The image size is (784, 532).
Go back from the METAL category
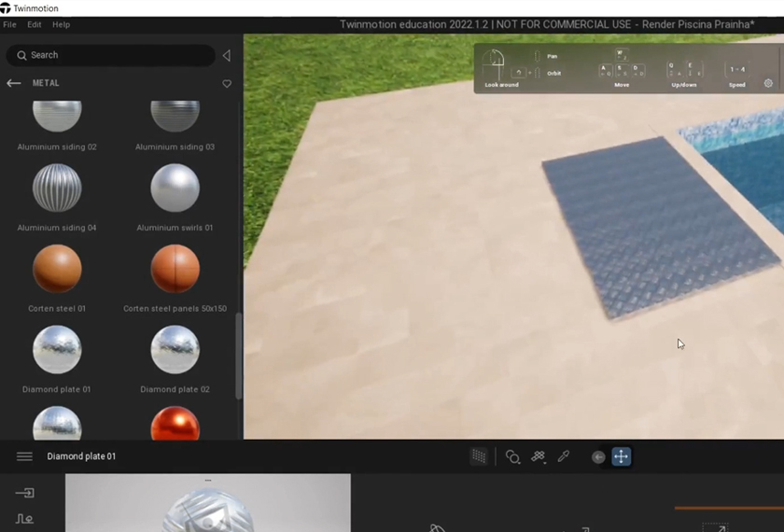click(14, 83)
